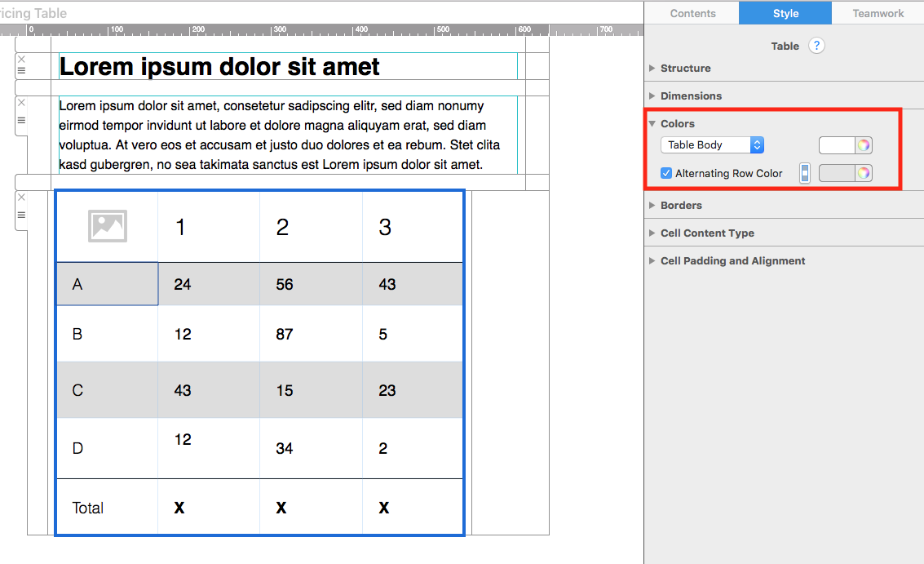
Task: Open color wheel picker for Table Body
Action: pyautogui.click(x=863, y=145)
